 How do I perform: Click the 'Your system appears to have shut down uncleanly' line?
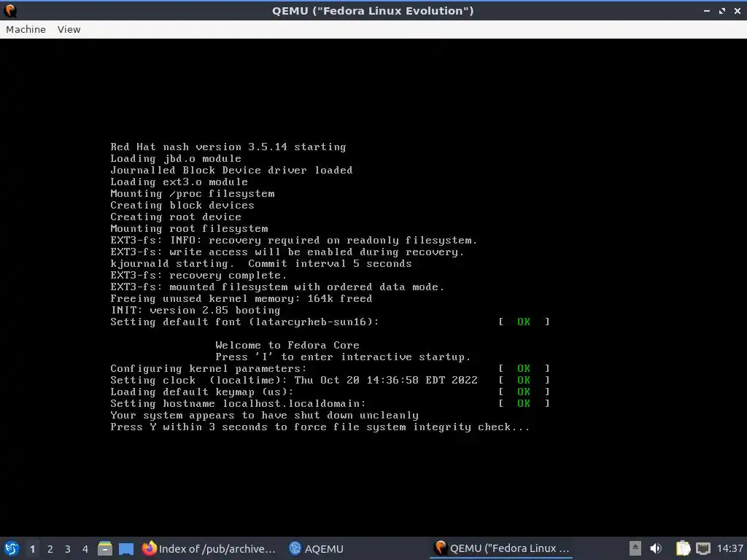click(x=264, y=415)
